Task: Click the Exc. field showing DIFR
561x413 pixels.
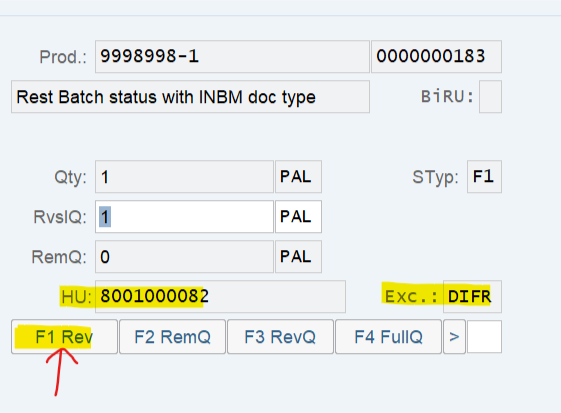Action: [472, 297]
